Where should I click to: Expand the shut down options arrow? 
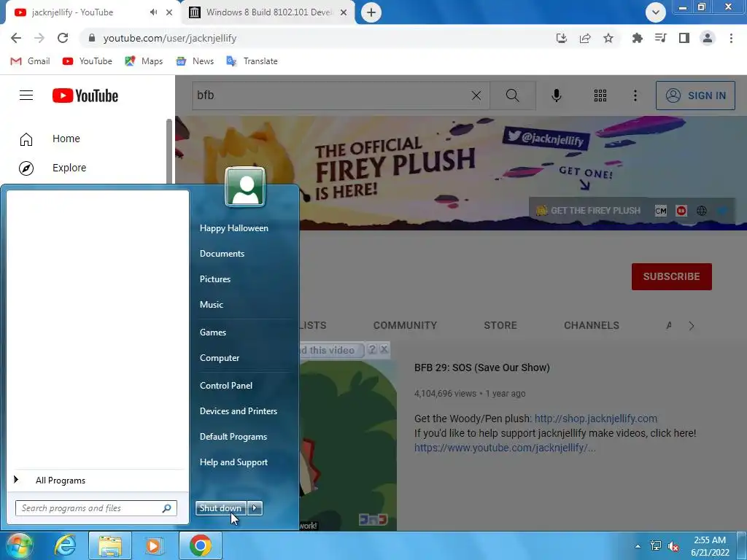pyautogui.click(x=255, y=508)
